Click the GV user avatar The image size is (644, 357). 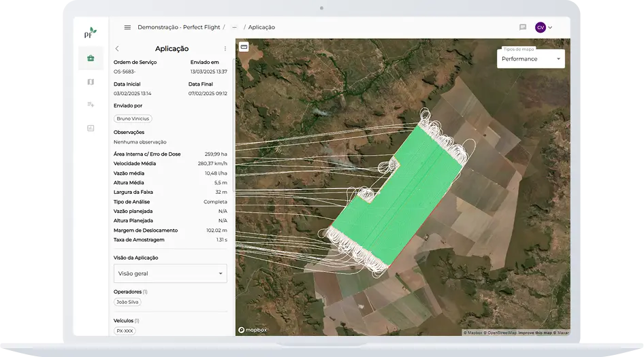click(541, 27)
